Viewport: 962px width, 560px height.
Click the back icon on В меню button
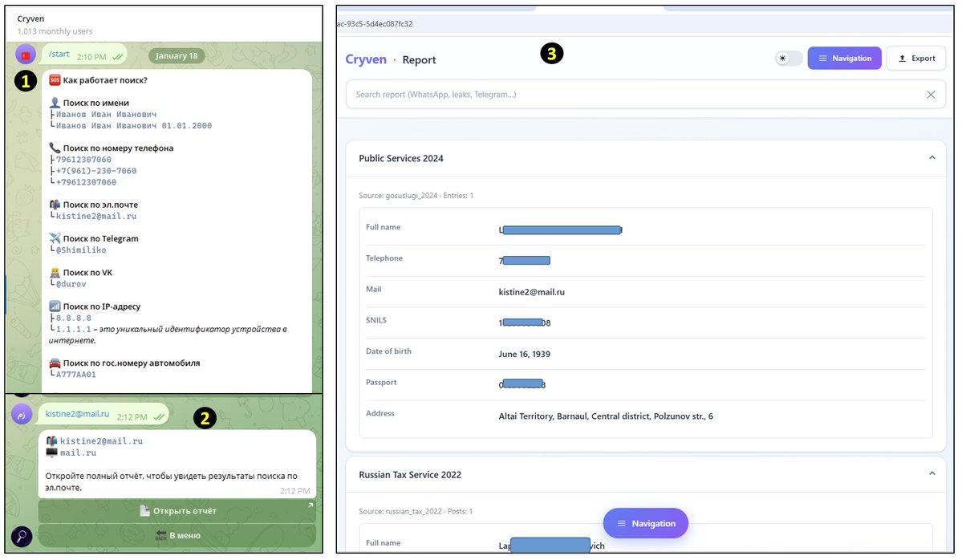(x=160, y=535)
